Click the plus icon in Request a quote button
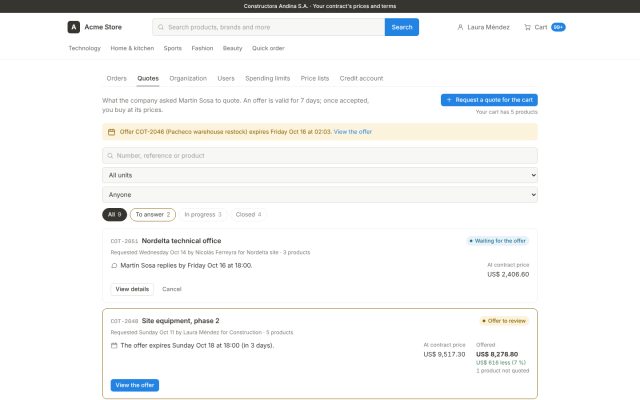This screenshot has height=400, width=640. 449,100
